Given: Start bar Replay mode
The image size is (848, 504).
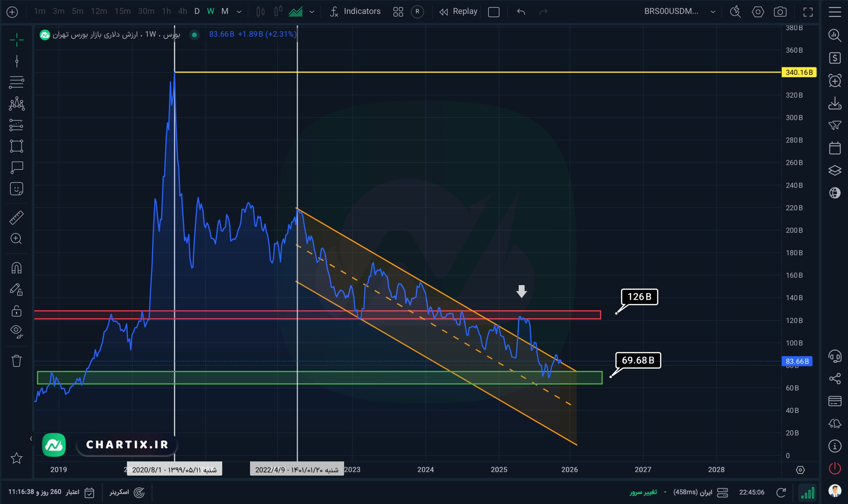Looking at the screenshot, I should (458, 12).
